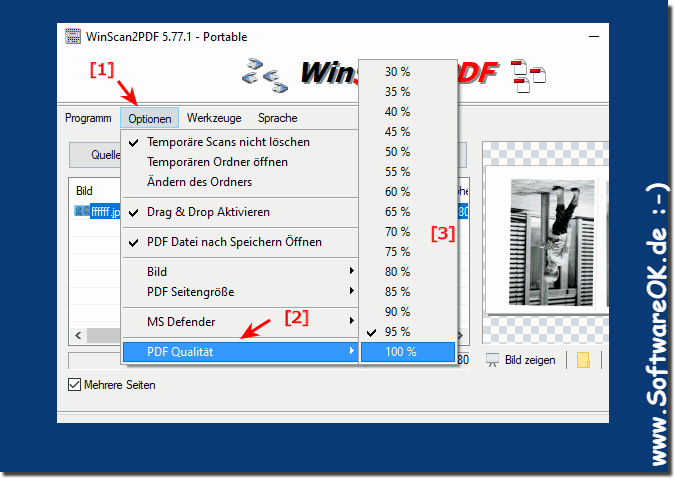
Task: Click the PDF documents icon in banner
Action: (528, 76)
